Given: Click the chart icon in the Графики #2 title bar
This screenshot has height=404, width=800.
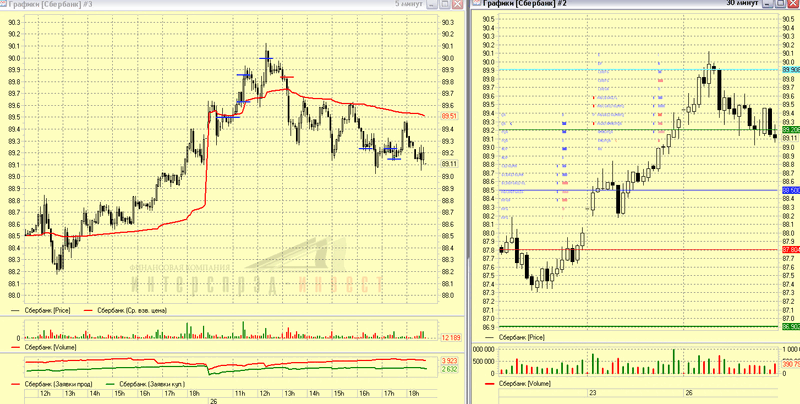Looking at the screenshot, I should tap(476, 3).
